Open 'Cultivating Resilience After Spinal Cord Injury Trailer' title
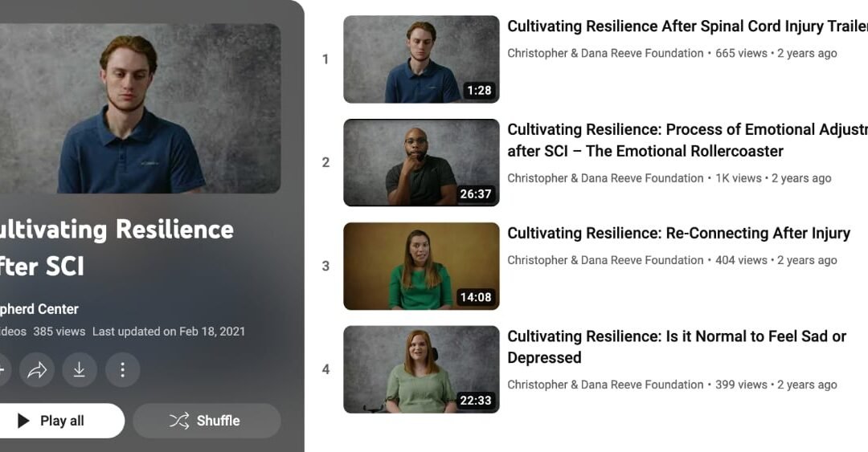The image size is (868, 452). pos(687,26)
